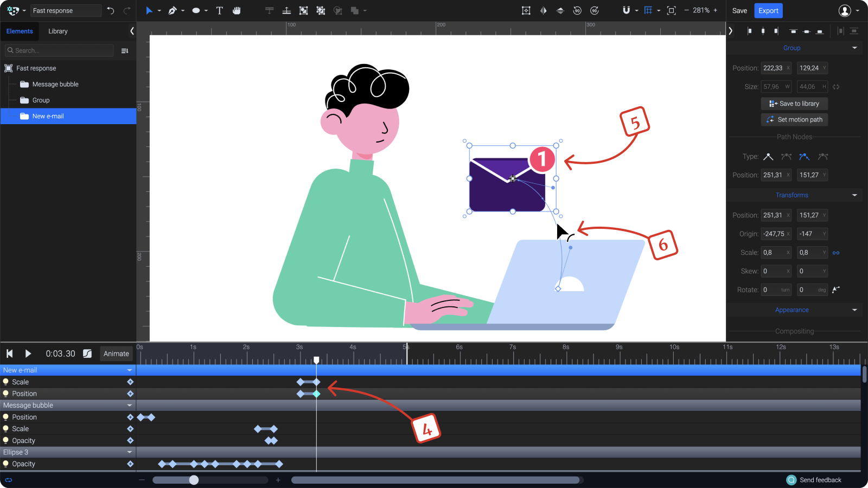Click the Set motion path button
Viewport: 868px width, 488px height.
click(794, 119)
